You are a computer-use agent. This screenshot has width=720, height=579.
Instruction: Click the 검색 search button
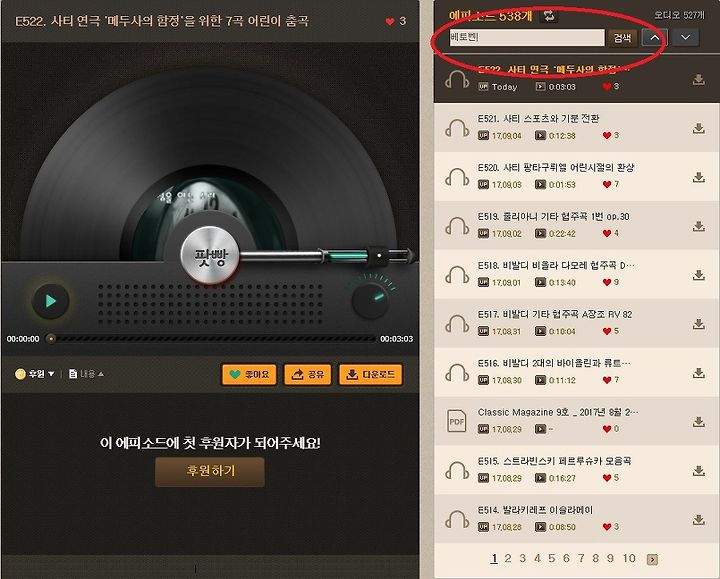click(x=622, y=38)
